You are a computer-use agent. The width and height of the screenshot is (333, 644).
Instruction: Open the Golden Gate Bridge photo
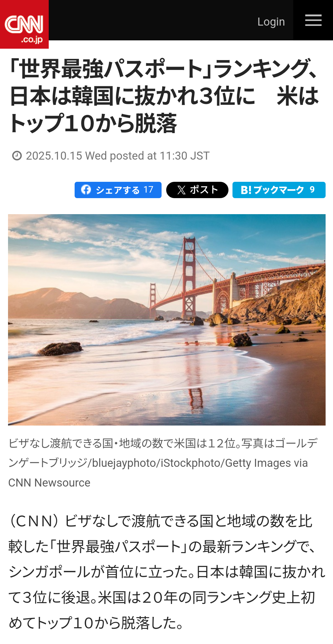click(x=167, y=320)
